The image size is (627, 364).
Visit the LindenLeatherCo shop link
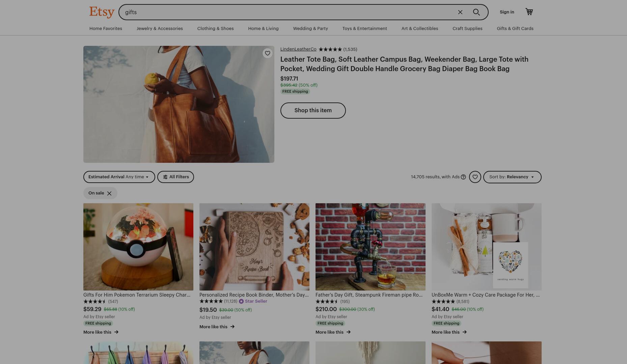click(298, 49)
